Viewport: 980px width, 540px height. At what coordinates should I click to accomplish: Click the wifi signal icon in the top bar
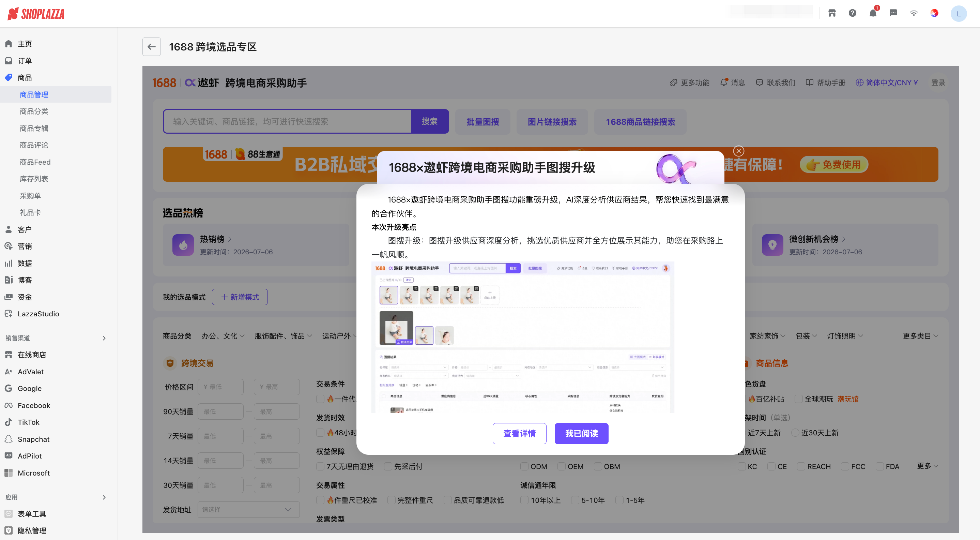914,13
